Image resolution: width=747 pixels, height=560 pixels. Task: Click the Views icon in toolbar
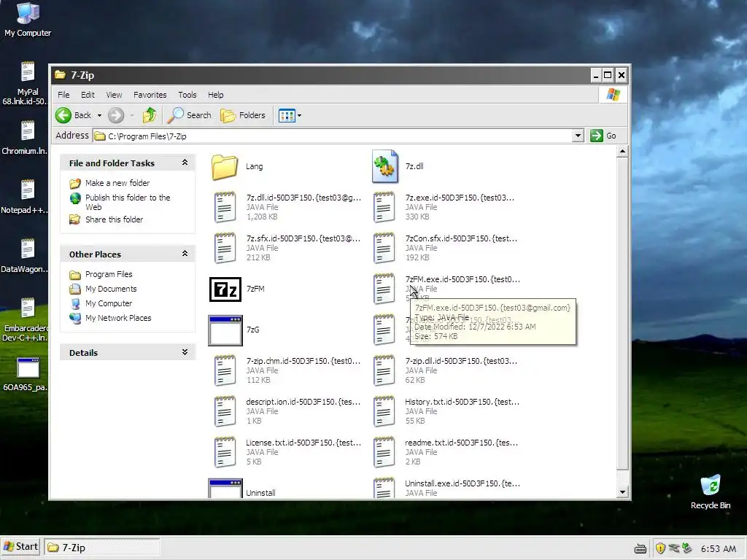(x=287, y=115)
